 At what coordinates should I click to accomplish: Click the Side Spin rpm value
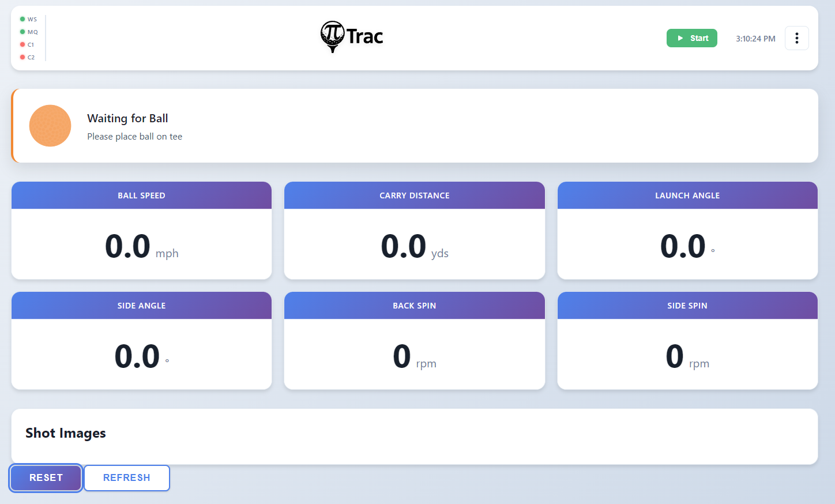tap(675, 356)
